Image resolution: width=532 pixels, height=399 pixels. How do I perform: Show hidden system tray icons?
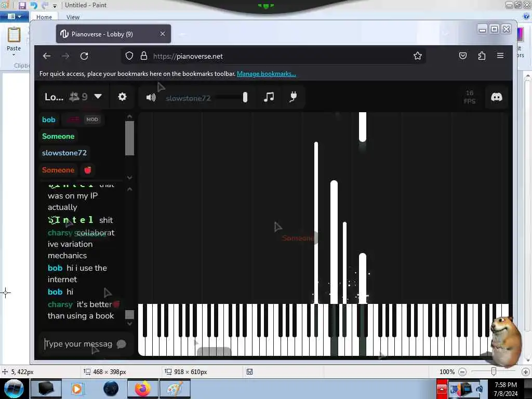pyautogui.click(x=442, y=389)
